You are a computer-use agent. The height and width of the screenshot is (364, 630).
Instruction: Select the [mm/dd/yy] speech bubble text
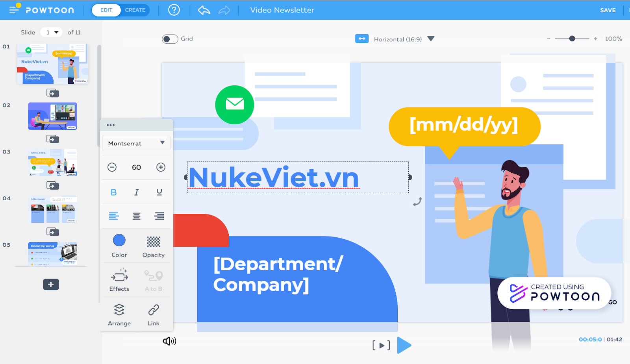coord(464,125)
